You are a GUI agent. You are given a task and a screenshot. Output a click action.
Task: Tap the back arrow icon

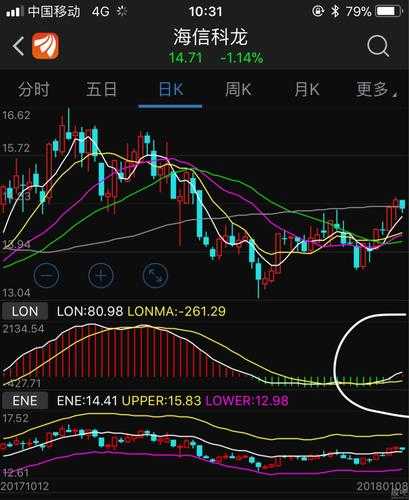18,46
